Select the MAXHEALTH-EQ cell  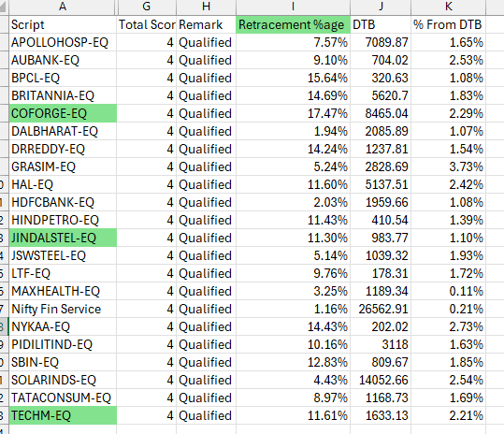point(63,291)
